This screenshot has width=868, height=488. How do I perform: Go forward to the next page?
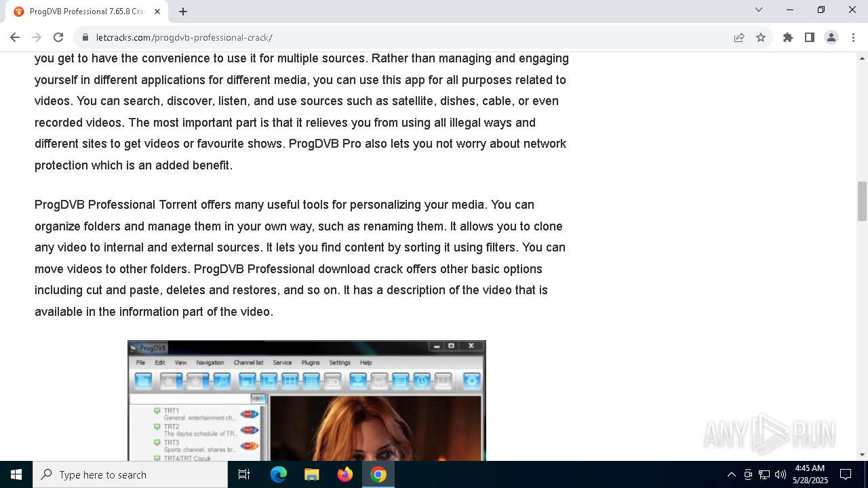click(37, 37)
